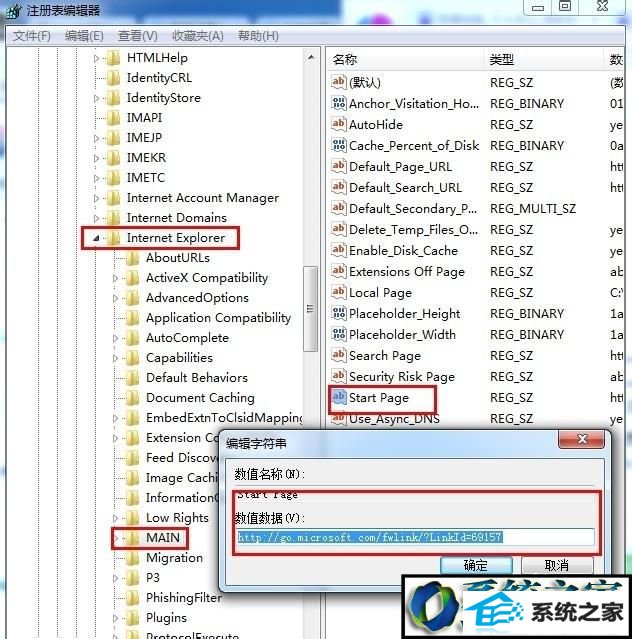Click the tree pane scroll-up arrow
Viewport: 632px width, 639px height.
tap(311, 58)
